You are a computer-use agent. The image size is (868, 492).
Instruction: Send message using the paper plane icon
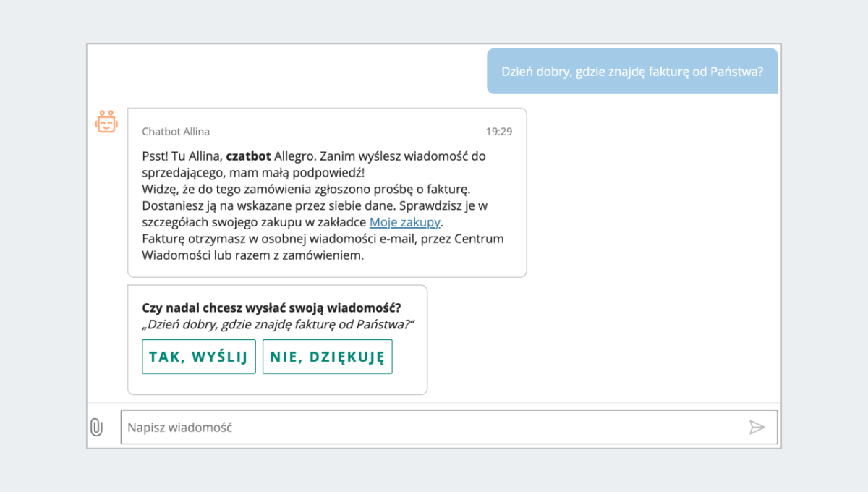click(x=757, y=428)
